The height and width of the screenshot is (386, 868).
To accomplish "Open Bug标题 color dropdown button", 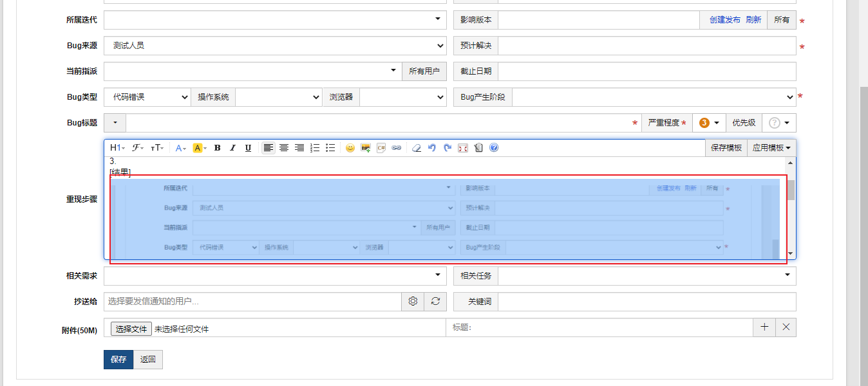I will click(x=115, y=123).
